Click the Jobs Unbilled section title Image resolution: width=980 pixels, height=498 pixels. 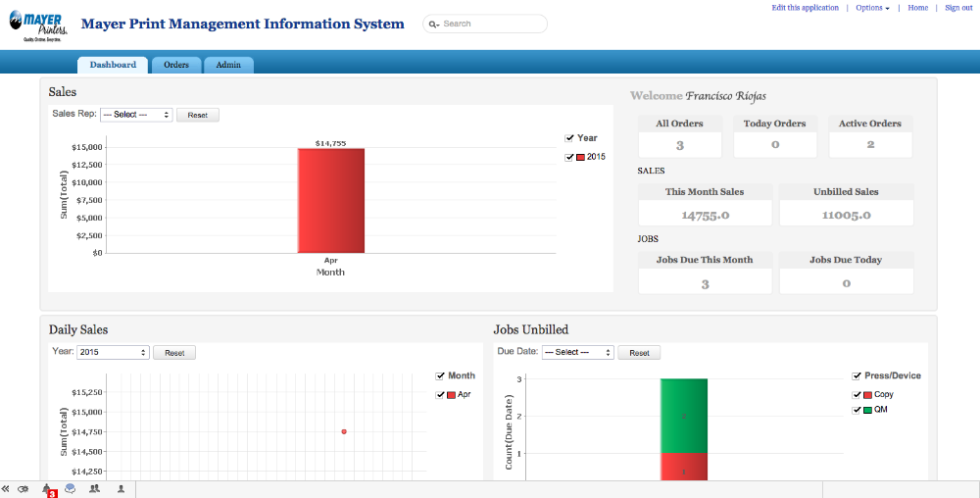(x=530, y=330)
